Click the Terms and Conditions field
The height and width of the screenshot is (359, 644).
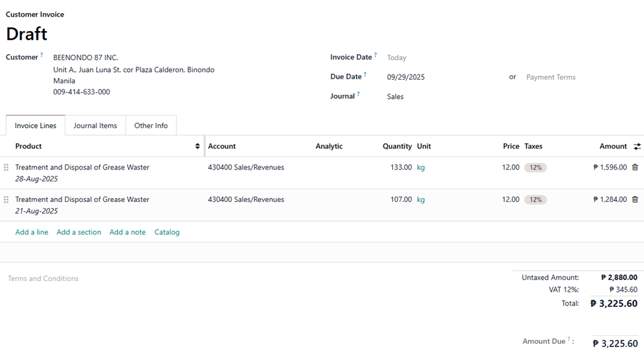(x=43, y=278)
